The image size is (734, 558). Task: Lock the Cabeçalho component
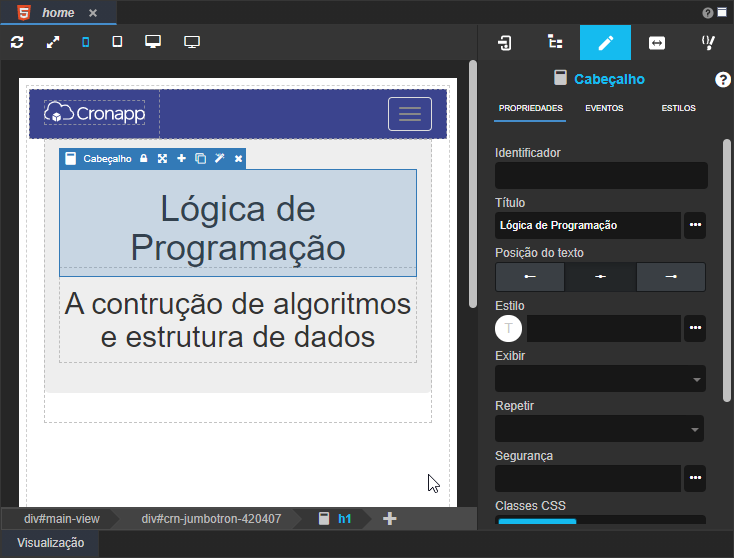pos(144,159)
